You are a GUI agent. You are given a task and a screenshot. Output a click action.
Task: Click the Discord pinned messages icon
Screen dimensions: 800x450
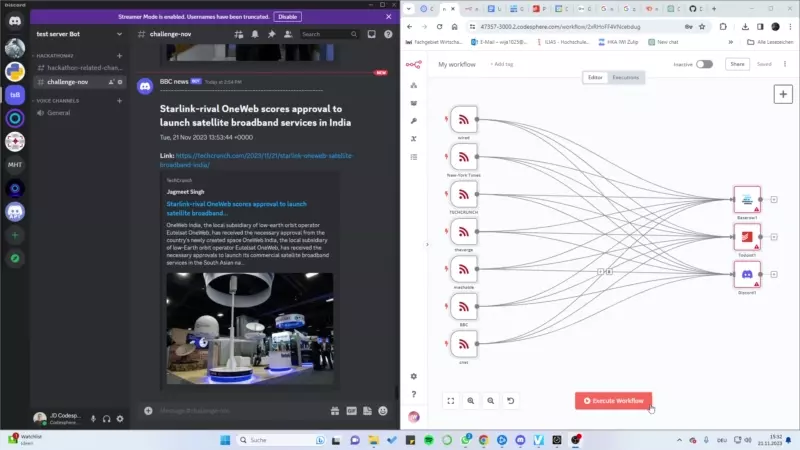click(x=271, y=33)
